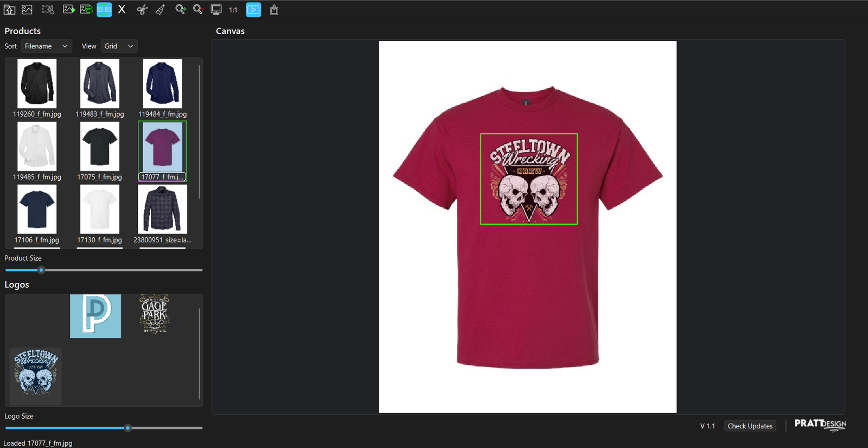The width and height of the screenshot is (868, 448).
Task: Click the Pratt Design logo link
Action: point(820,424)
